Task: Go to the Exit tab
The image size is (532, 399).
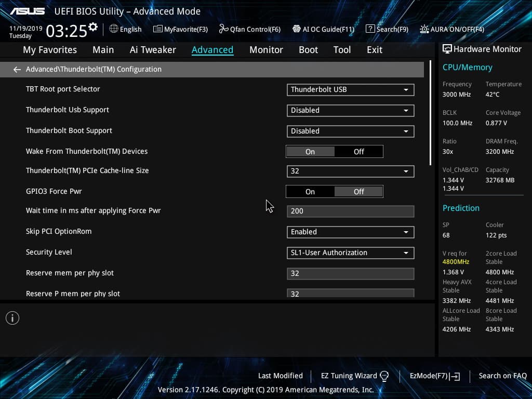Action: click(375, 50)
